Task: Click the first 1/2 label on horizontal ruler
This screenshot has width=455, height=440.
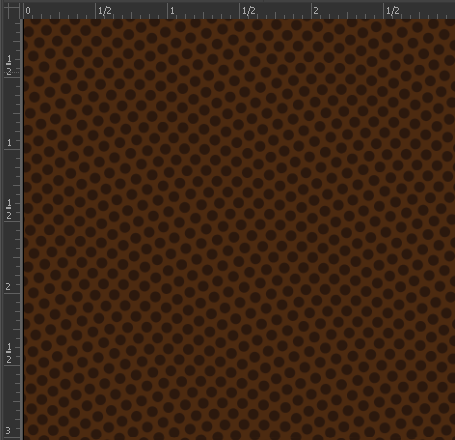Action: point(105,11)
